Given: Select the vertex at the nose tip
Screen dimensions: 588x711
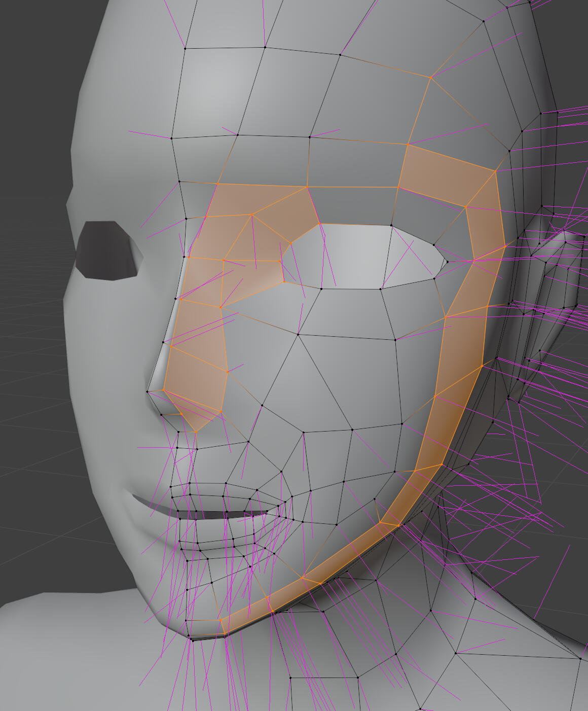Looking at the screenshot, I should coord(148,391).
